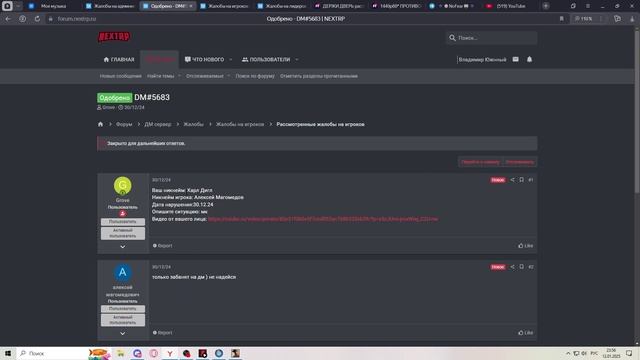
Task: Open ДМ сервер breadcrumb link
Action: pyautogui.click(x=158, y=124)
